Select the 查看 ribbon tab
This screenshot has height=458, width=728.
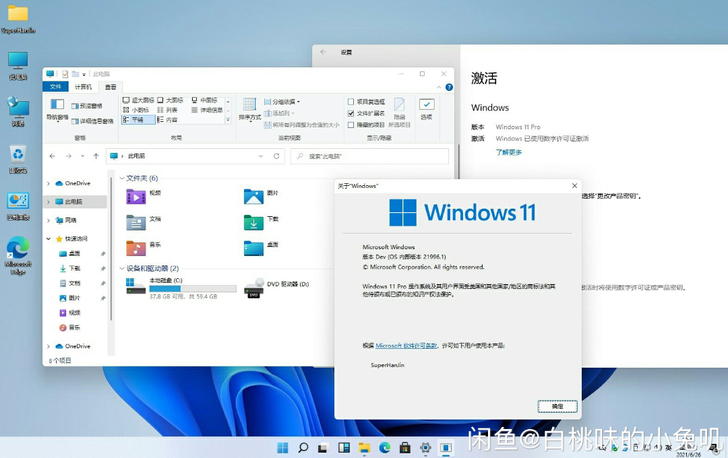click(x=110, y=87)
